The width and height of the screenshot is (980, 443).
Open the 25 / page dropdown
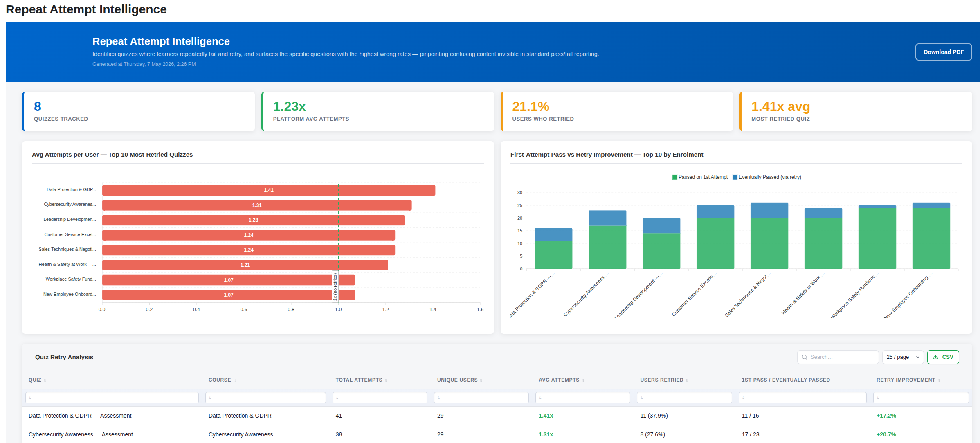(903, 357)
